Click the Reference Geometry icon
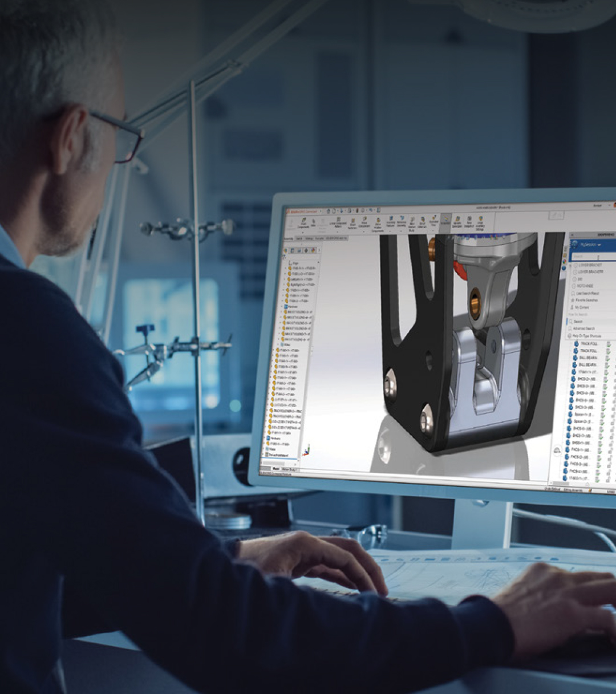The width and height of the screenshot is (616, 694). [x=402, y=221]
